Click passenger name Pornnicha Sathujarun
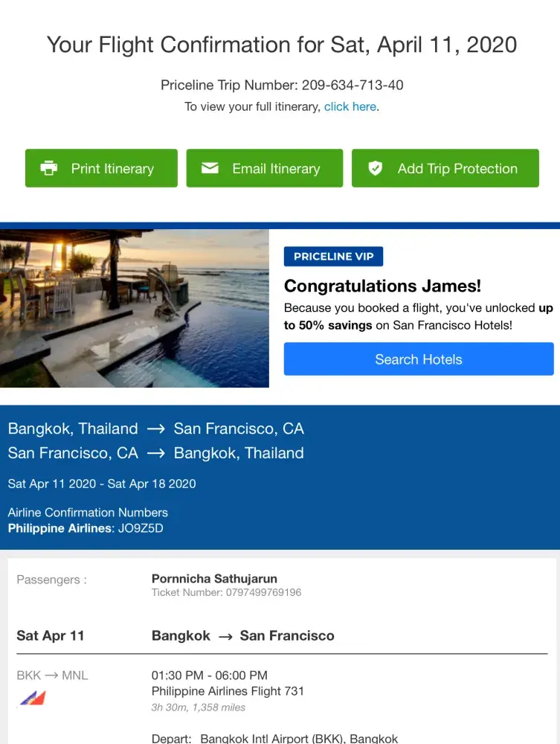The width and height of the screenshot is (560, 744). point(213,579)
